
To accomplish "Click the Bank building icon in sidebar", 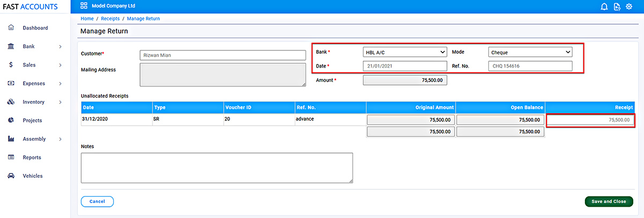I will [x=11, y=46].
